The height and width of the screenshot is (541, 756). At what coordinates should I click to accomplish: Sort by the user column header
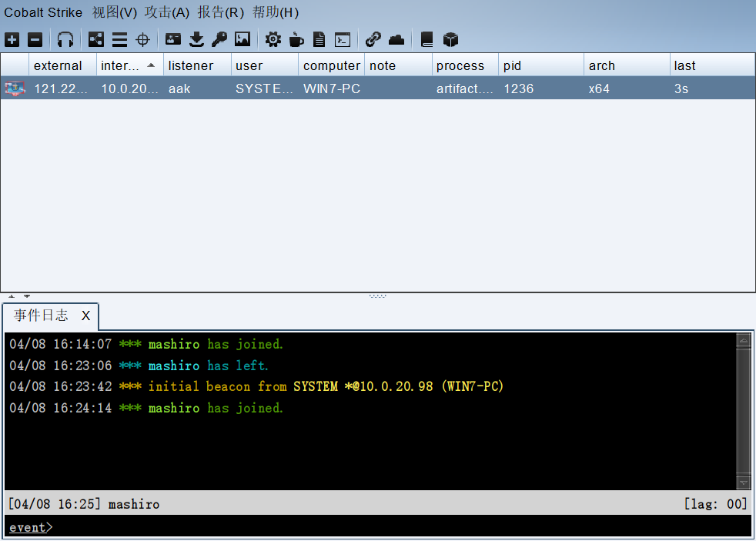pyautogui.click(x=265, y=65)
